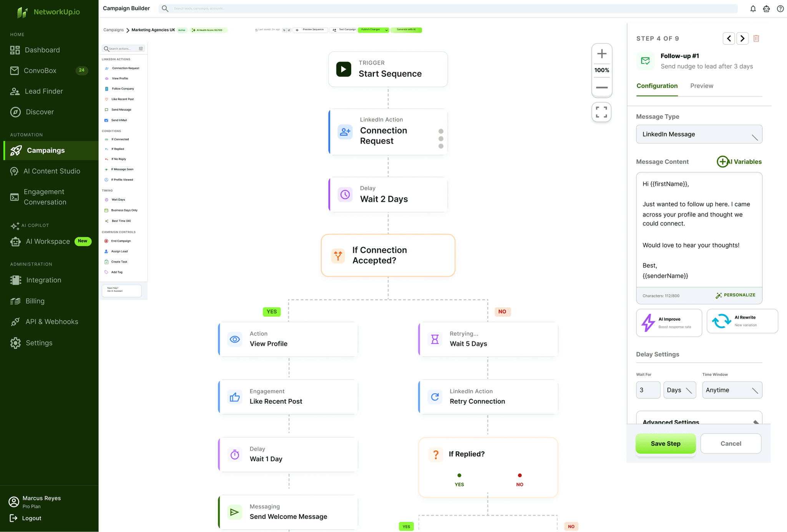The height and width of the screenshot is (532, 787).
Task: Redo change in toolbar
Action: click(289, 30)
